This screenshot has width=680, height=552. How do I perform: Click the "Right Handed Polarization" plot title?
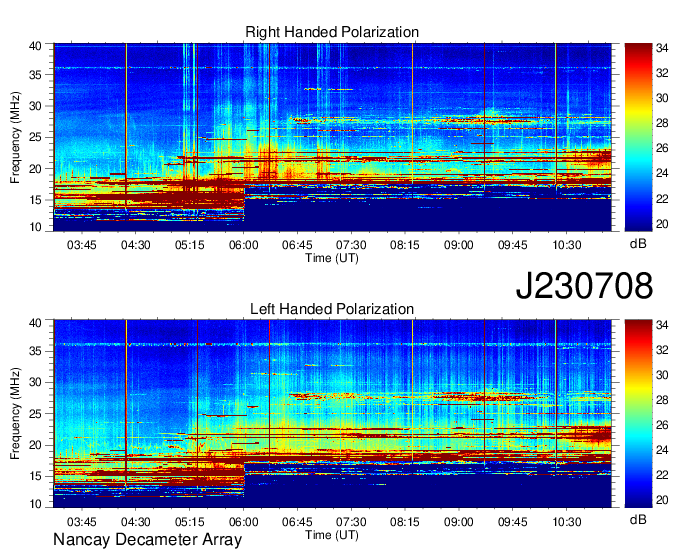pyautogui.click(x=332, y=32)
